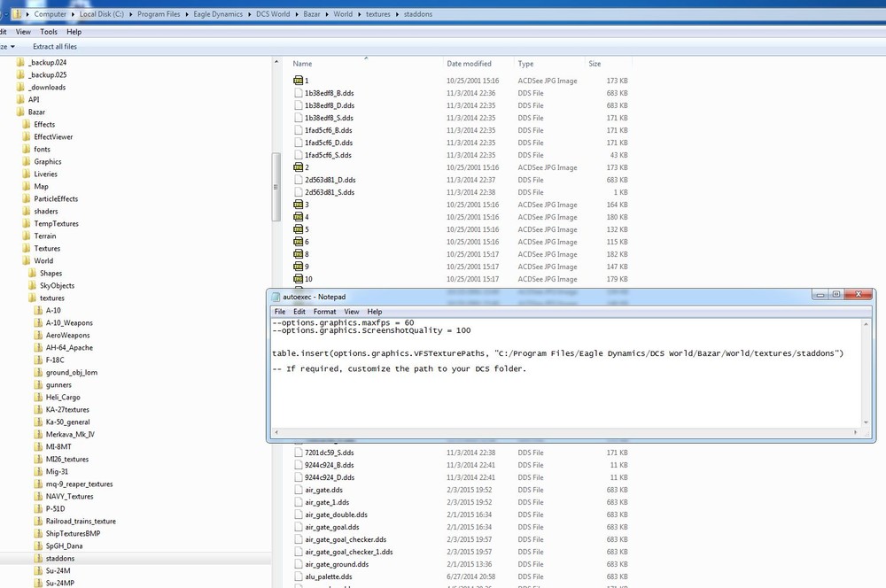Select air_gate_goal_checker.dds file
Image resolution: width=886 pixels, height=588 pixels.
click(346, 539)
